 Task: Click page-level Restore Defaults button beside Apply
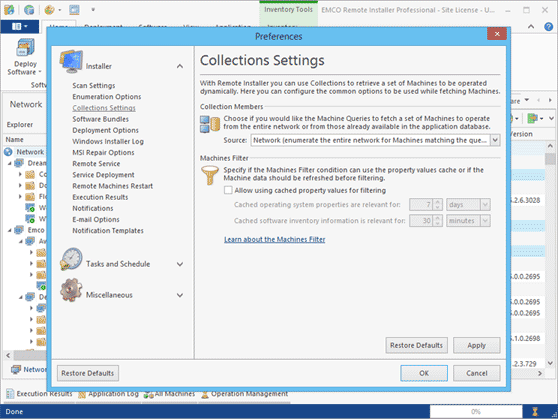coord(416,345)
